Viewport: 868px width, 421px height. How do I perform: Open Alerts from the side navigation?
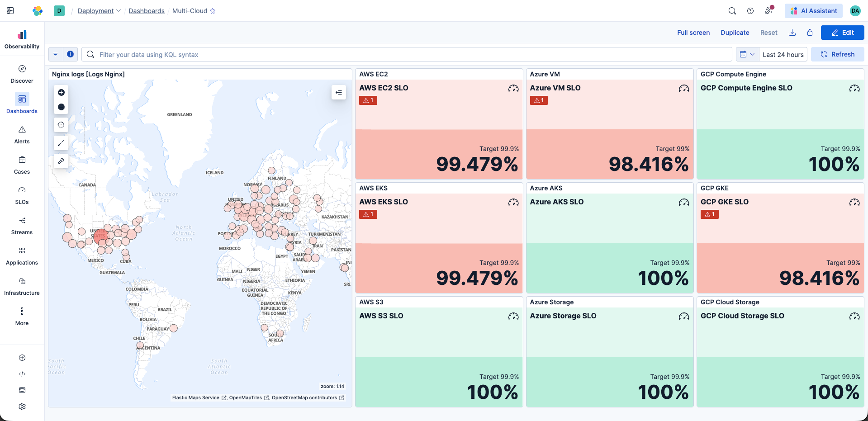(x=22, y=134)
